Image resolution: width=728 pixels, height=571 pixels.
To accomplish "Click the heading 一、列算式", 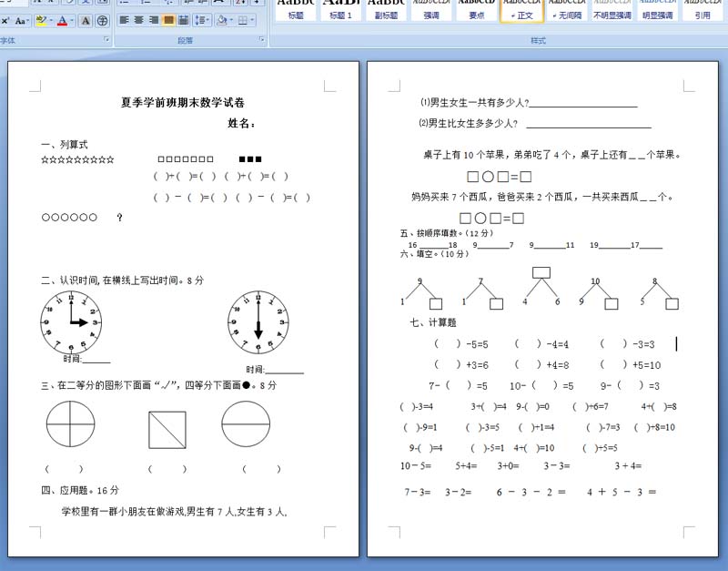I will (x=64, y=145).
